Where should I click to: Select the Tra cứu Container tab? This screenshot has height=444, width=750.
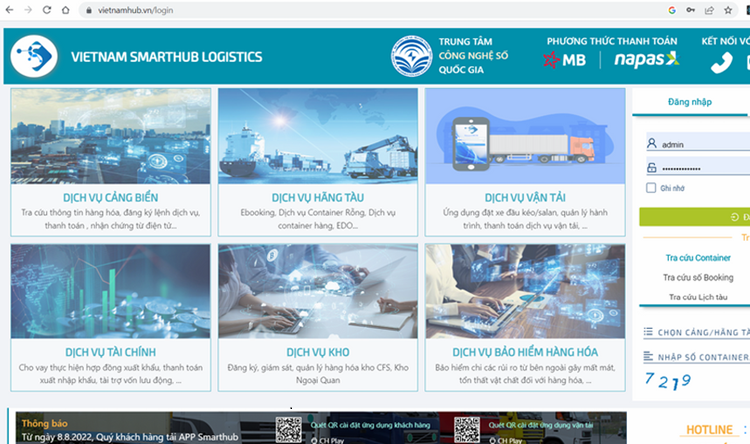tap(698, 258)
